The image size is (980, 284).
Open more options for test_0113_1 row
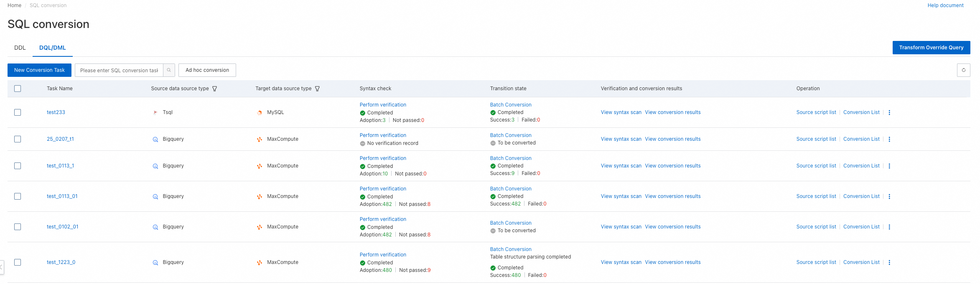(x=889, y=166)
